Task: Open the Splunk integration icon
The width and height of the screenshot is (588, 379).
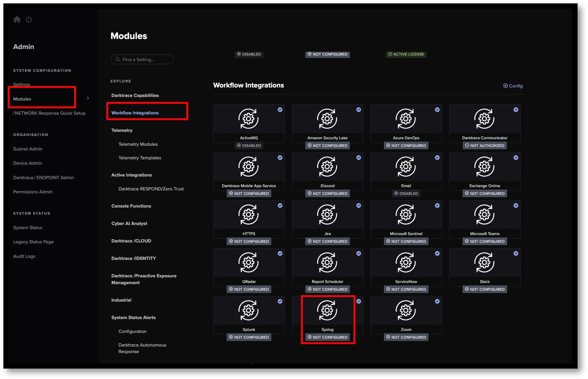Action: 249,310
